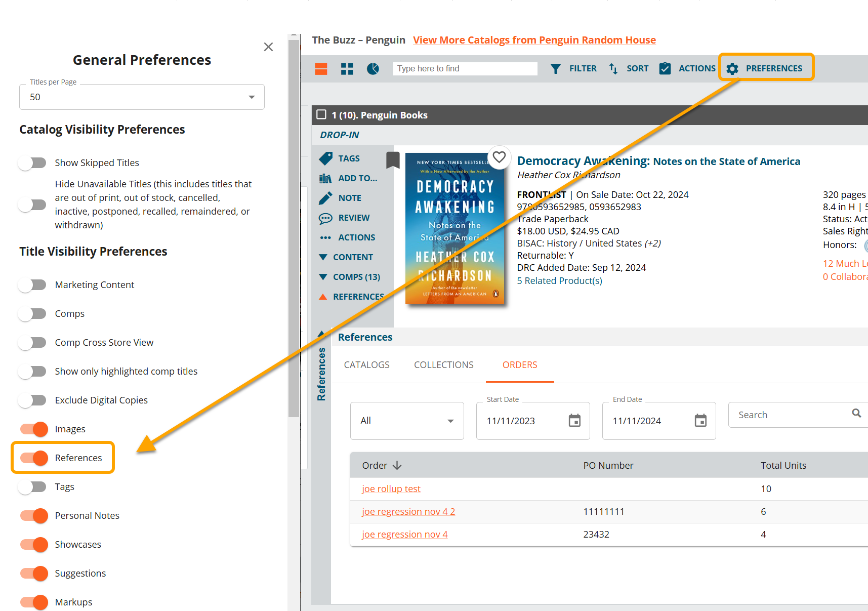
Task: Open the joe rollup test order link
Action: tap(391, 489)
